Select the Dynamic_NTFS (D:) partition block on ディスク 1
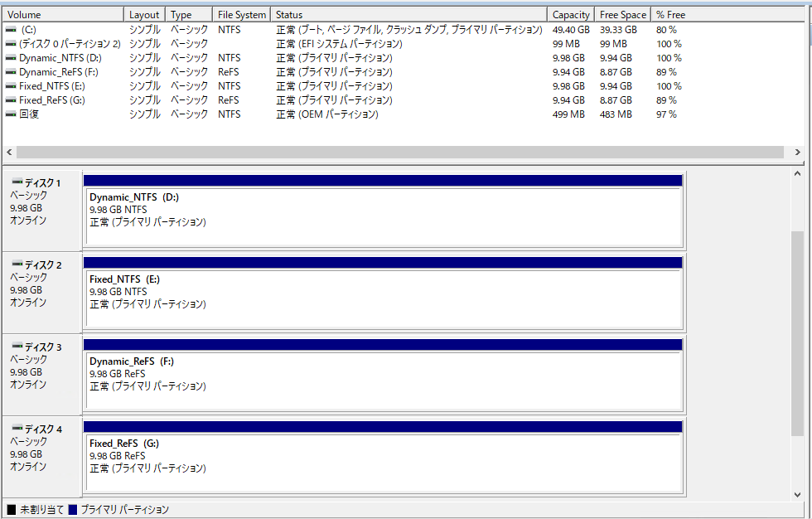This screenshot has height=519, width=812. pos(383,211)
